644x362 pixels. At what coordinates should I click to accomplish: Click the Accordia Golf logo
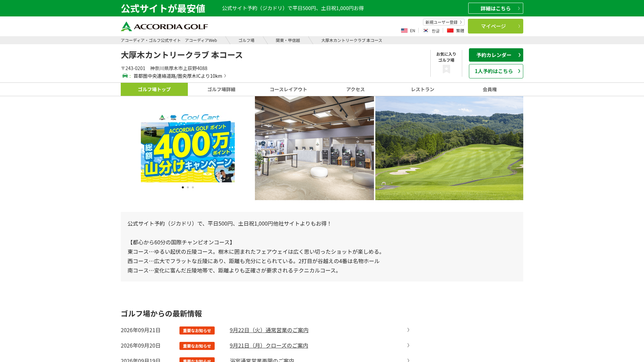point(164,26)
